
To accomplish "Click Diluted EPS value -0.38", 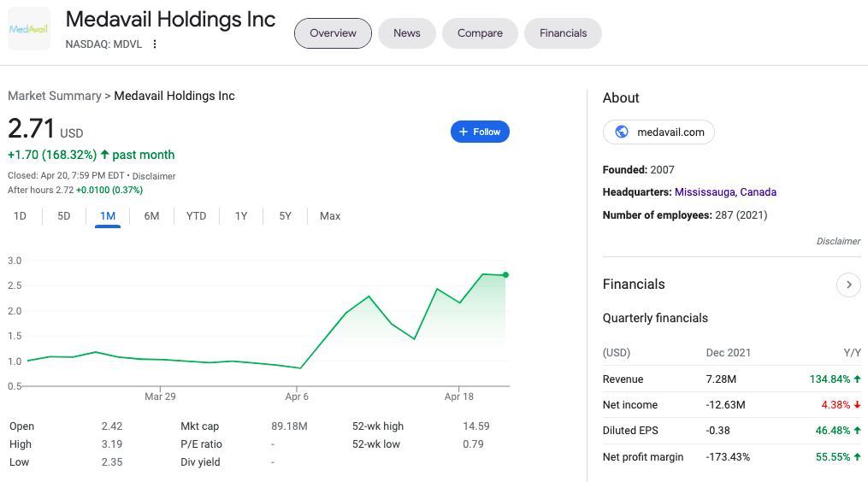I will pos(718,430).
